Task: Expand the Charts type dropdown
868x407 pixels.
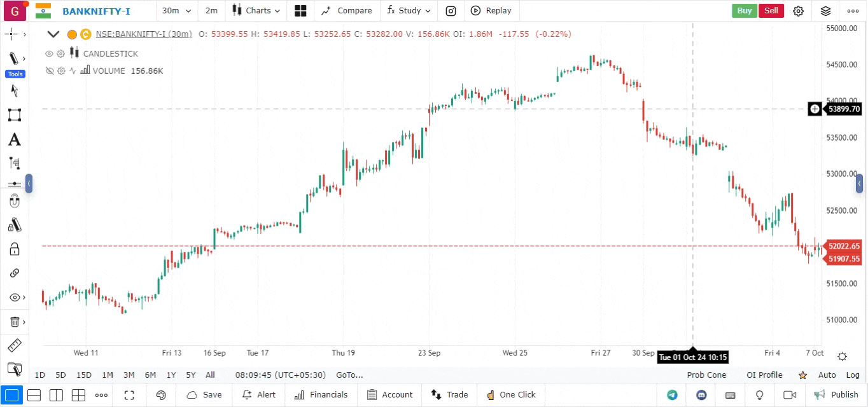Action: [256, 11]
